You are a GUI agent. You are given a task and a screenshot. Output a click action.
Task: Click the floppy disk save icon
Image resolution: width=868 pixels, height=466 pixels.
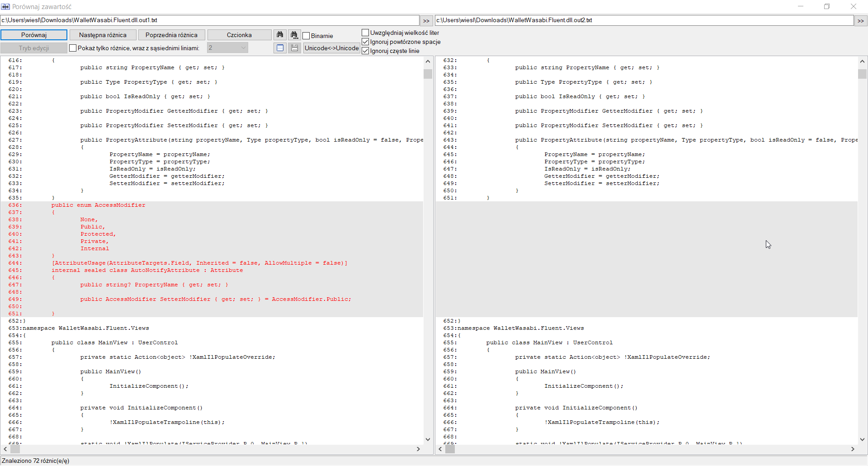pos(294,48)
